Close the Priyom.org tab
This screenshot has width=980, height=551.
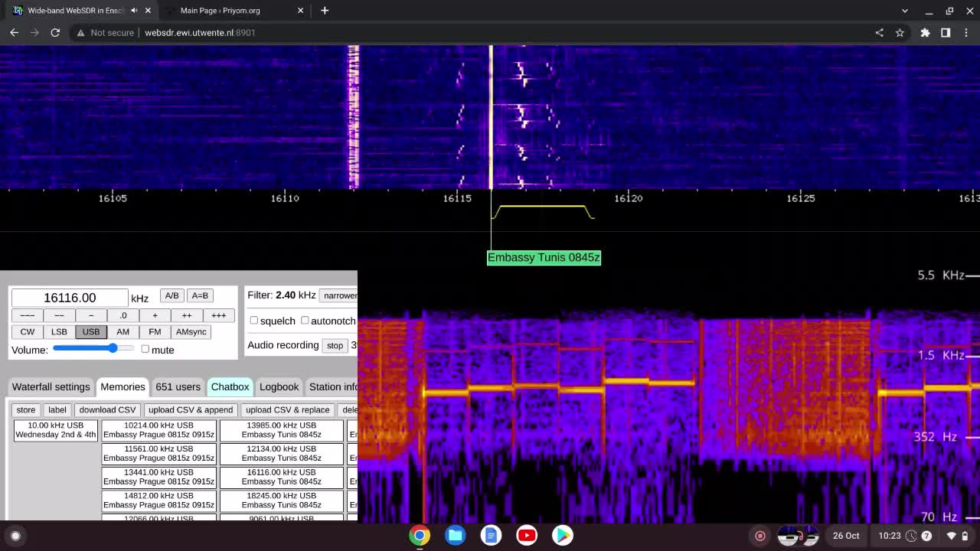click(x=300, y=11)
